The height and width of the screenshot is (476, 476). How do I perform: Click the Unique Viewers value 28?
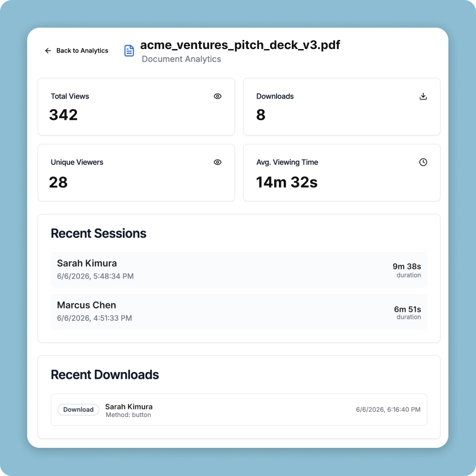(x=58, y=182)
